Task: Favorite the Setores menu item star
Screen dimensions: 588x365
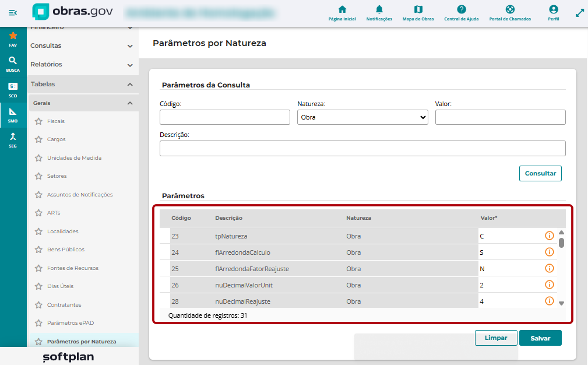Action: pos(38,176)
